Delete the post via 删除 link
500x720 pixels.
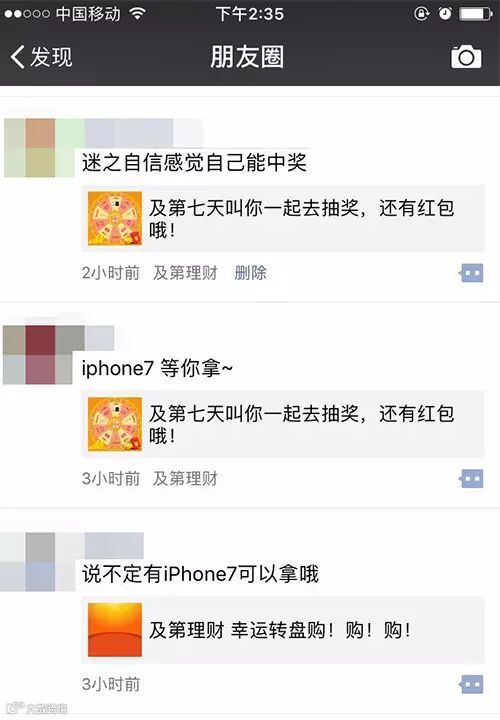250,273
